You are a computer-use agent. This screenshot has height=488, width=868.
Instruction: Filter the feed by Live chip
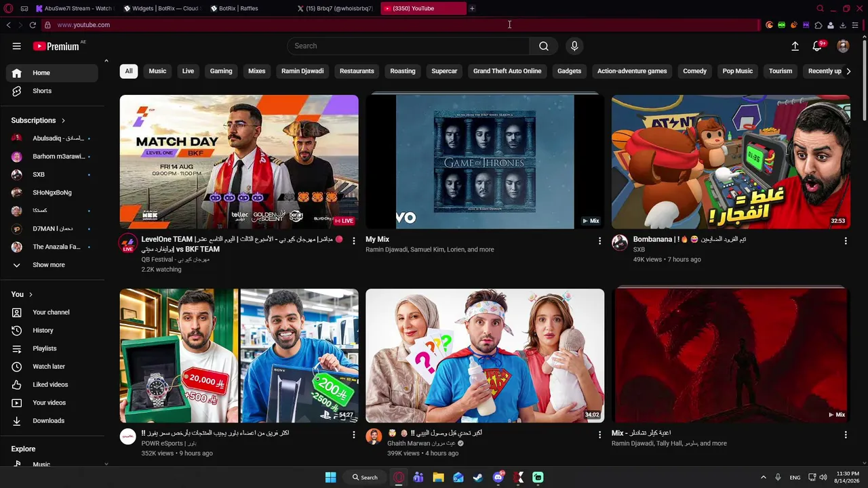tap(188, 71)
